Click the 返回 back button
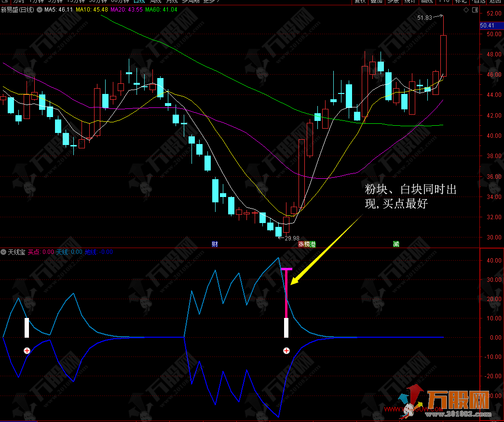 [495, 1]
